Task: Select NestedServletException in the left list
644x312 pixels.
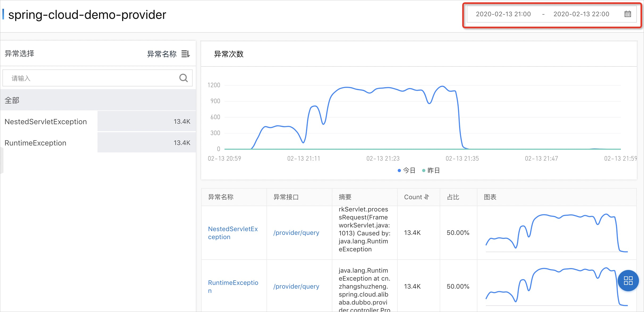Action: (x=98, y=122)
